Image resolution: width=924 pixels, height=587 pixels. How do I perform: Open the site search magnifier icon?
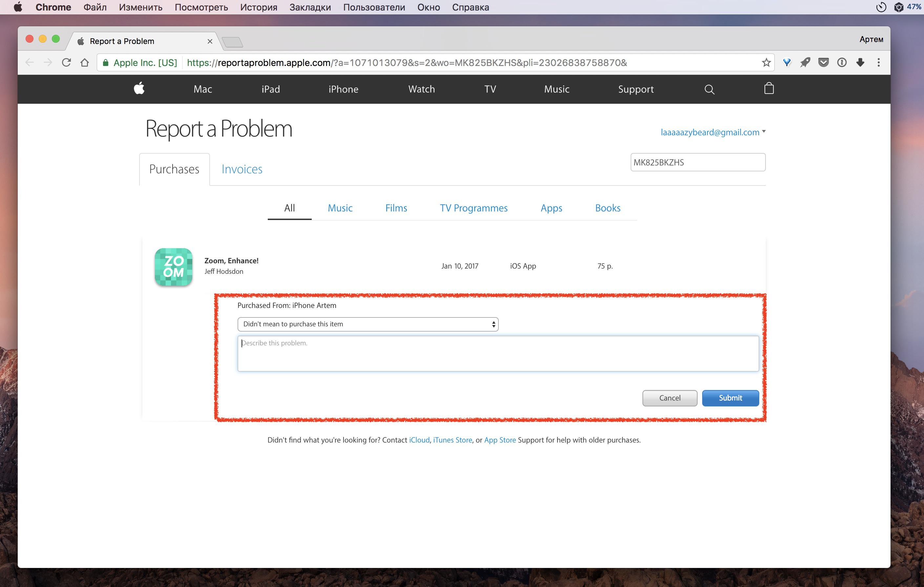tap(709, 89)
